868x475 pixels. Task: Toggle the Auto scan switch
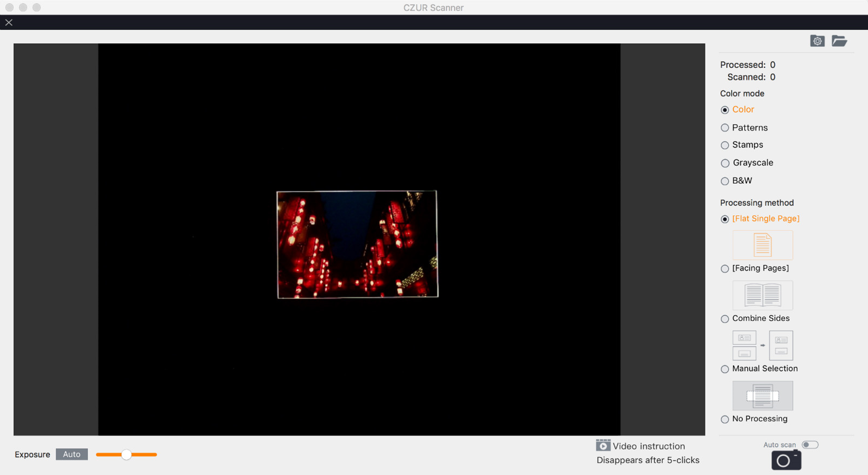810,445
